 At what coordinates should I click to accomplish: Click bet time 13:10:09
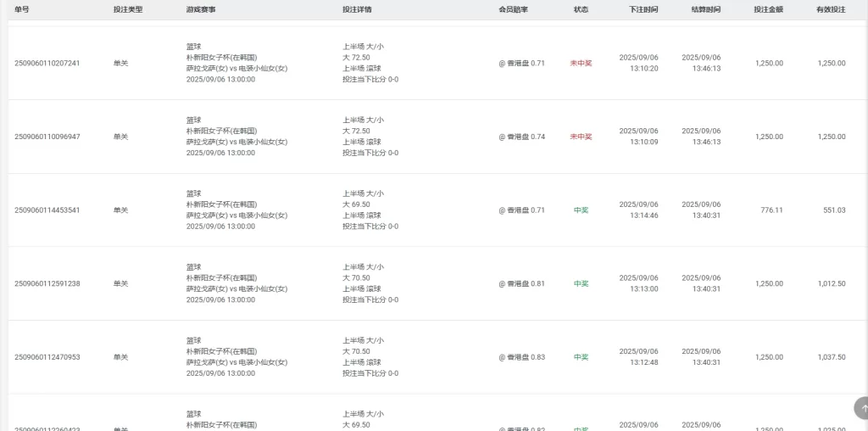[x=644, y=143]
